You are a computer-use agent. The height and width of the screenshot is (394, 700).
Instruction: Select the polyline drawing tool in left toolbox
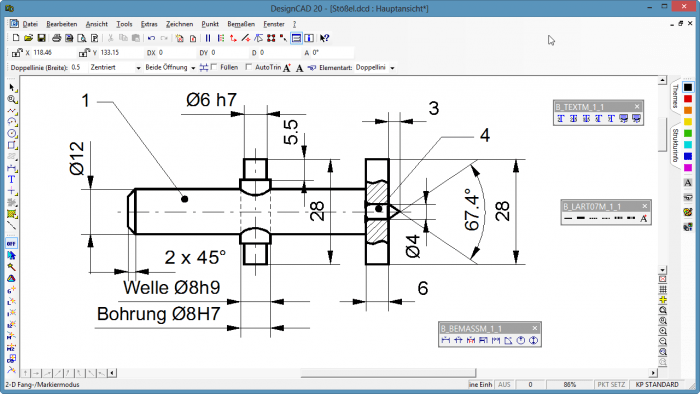tap(12, 111)
